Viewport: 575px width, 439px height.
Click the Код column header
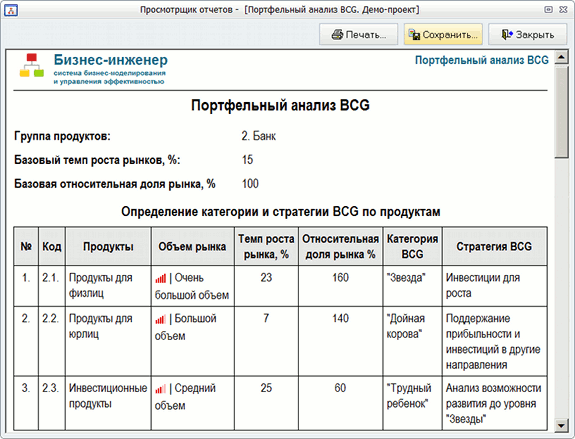(x=52, y=246)
